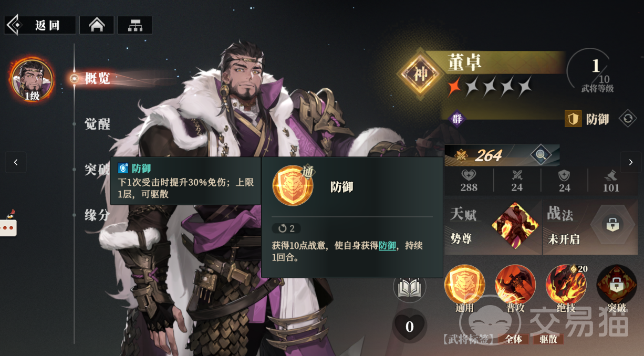Open the 势尊 talent icon

[515, 226]
